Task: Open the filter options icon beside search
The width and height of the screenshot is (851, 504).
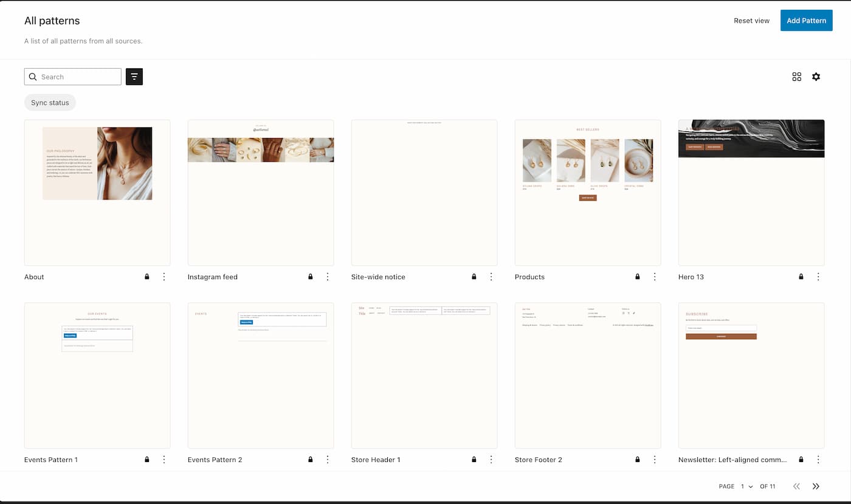Action: pyautogui.click(x=134, y=77)
